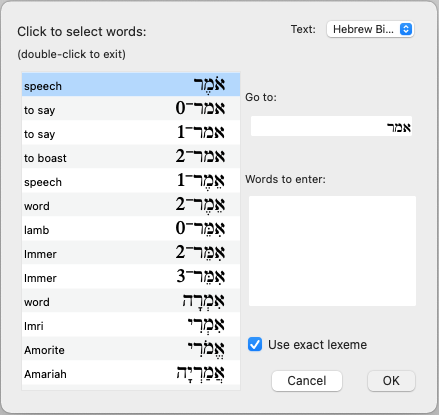The width and height of the screenshot is (439, 415).
Task: Select the 'to say' entry numbered 1
Action: coord(131,132)
